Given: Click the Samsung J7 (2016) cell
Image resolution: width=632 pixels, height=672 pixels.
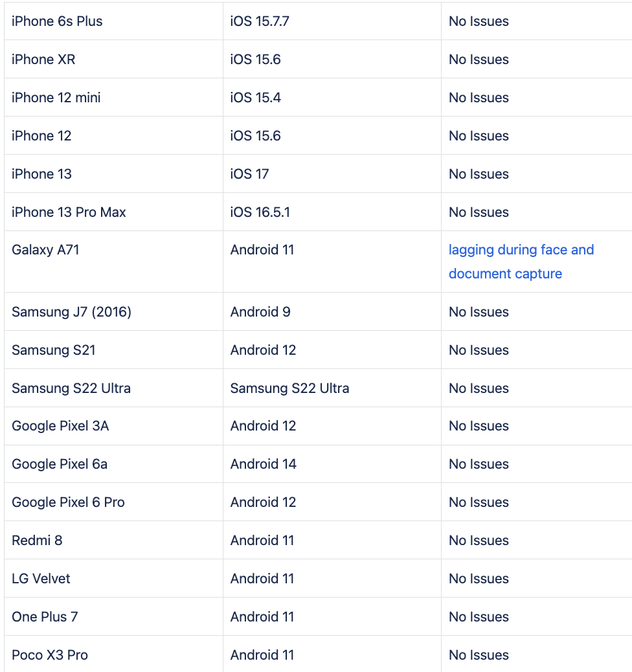Looking at the screenshot, I should [113, 311].
